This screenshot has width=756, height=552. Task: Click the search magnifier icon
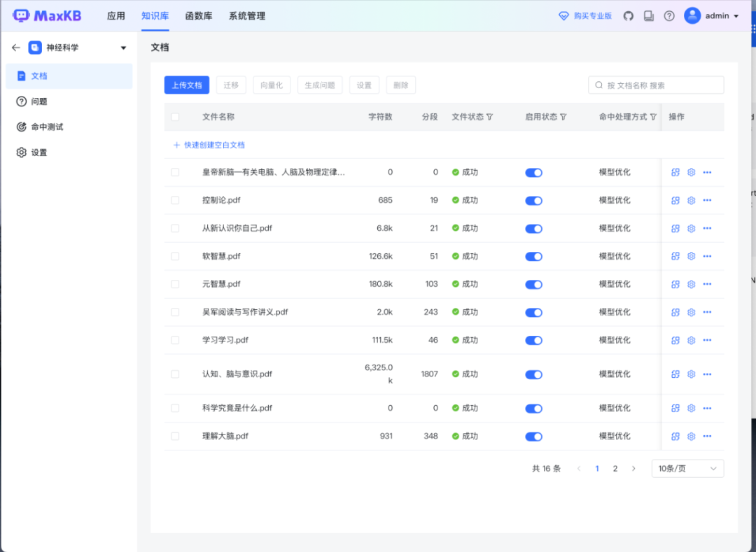[x=598, y=85]
